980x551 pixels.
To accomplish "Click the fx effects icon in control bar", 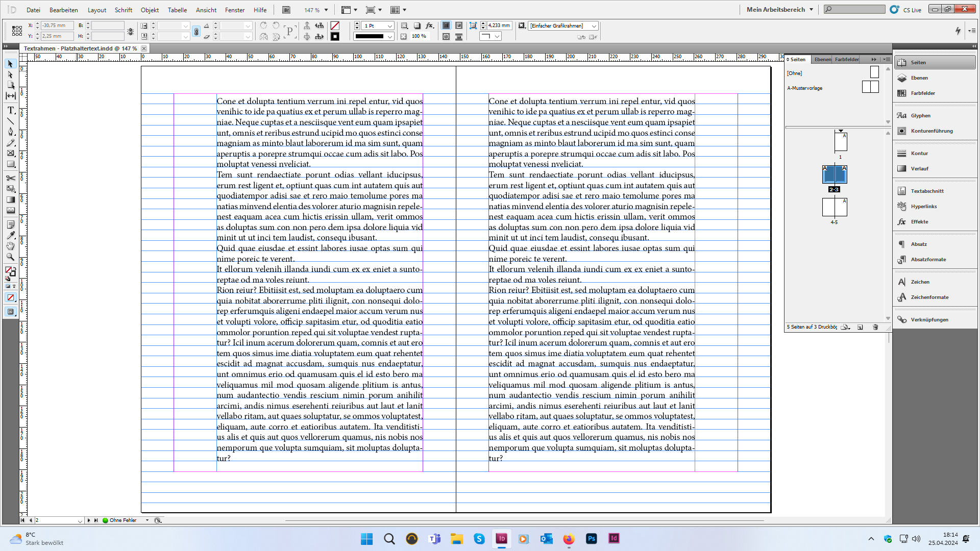I will (x=430, y=26).
